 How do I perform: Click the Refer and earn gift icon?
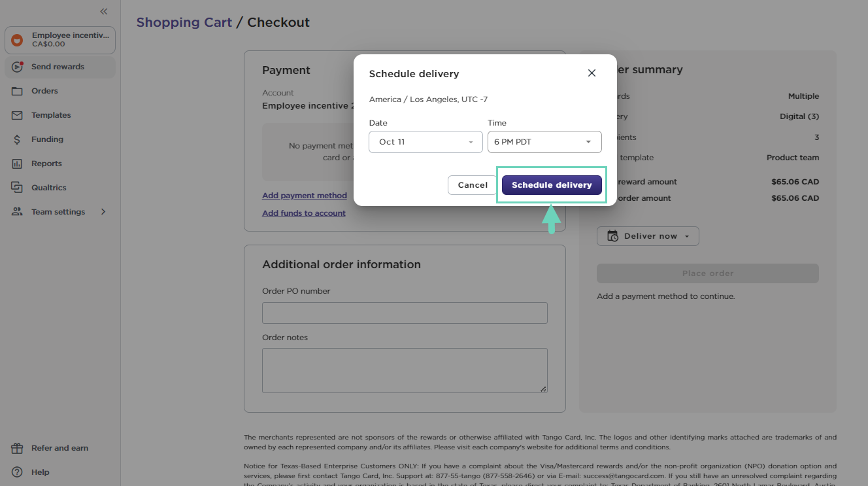[x=18, y=448]
